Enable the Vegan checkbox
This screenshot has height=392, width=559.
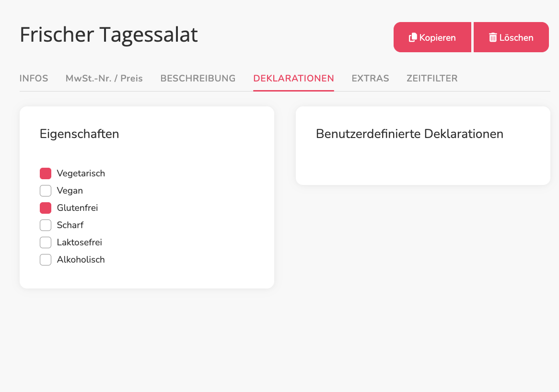click(46, 191)
